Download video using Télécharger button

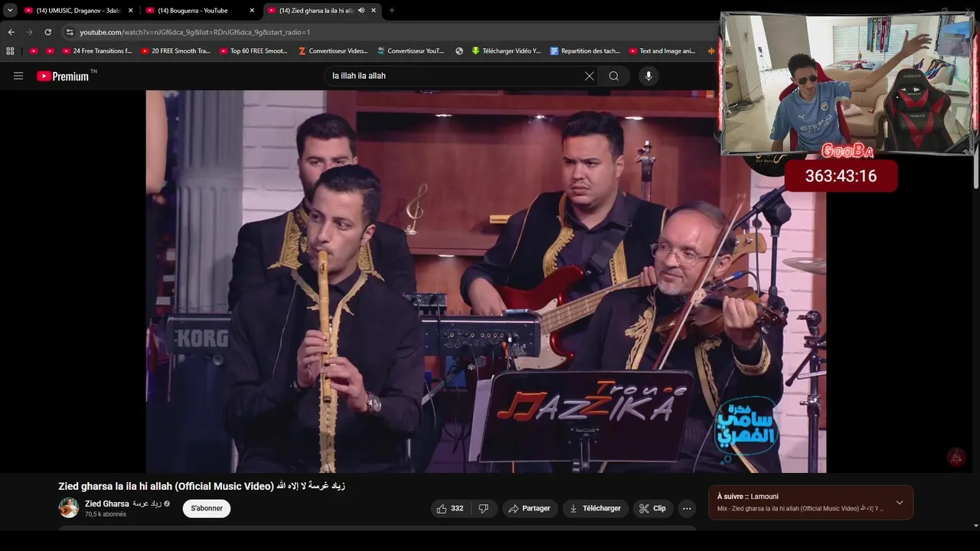point(595,508)
